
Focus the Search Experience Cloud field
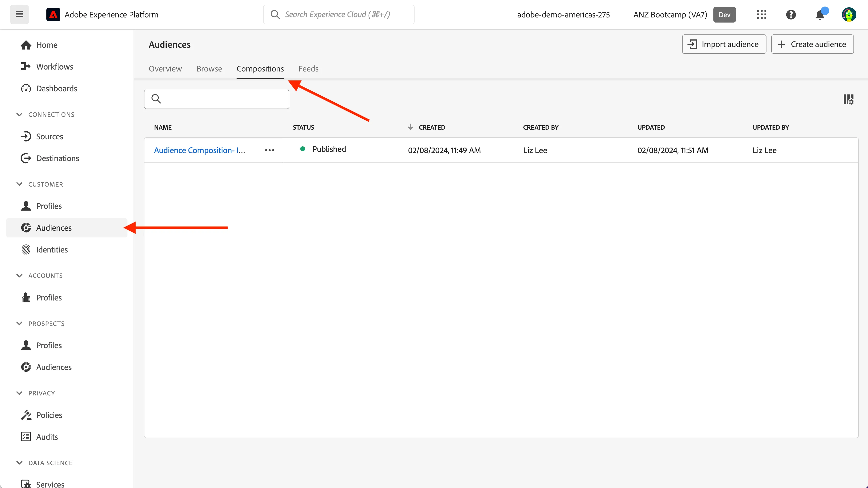coord(339,15)
